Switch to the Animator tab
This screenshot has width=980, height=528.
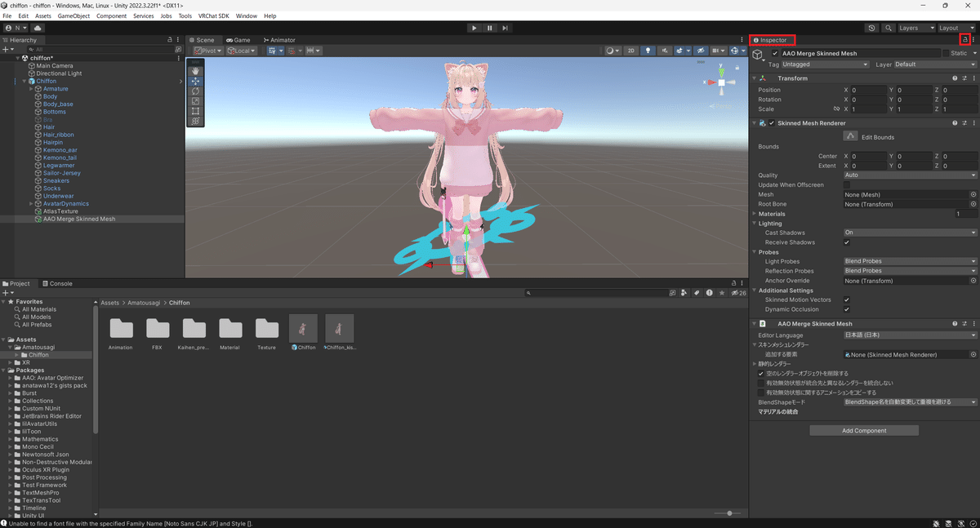pyautogui.click(x=279, y=40)
